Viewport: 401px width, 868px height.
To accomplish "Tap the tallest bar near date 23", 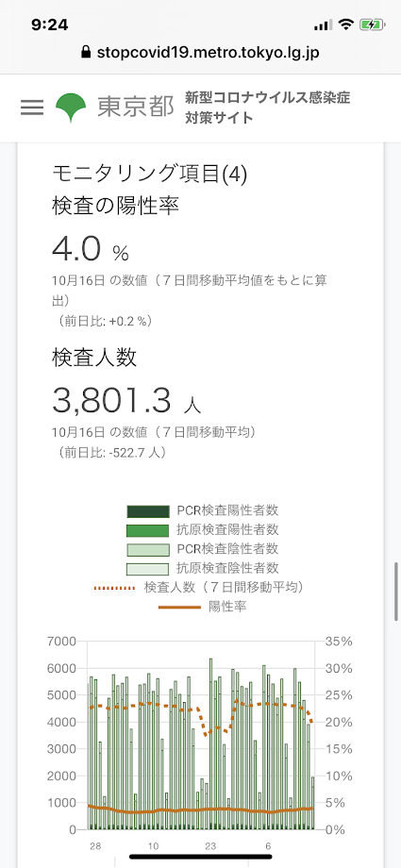I will (x=211, y=743).
